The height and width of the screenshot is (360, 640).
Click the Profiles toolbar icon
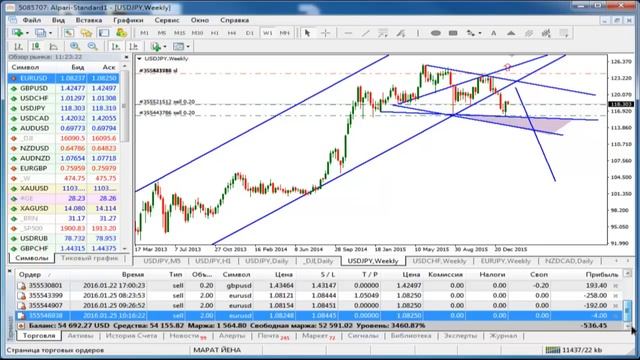point(40,33)
